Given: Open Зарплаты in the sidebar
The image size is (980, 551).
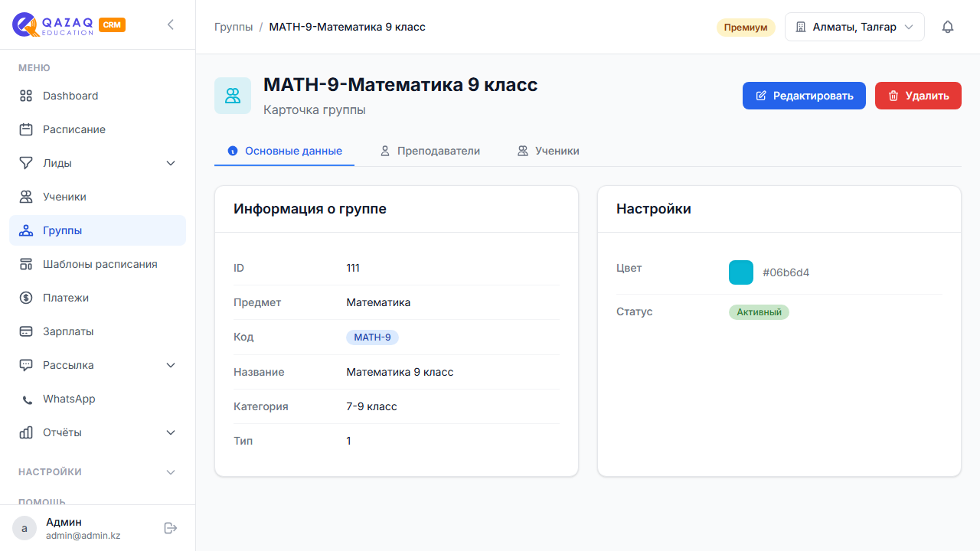Looking at the screenshot, I should click(98, 331).
